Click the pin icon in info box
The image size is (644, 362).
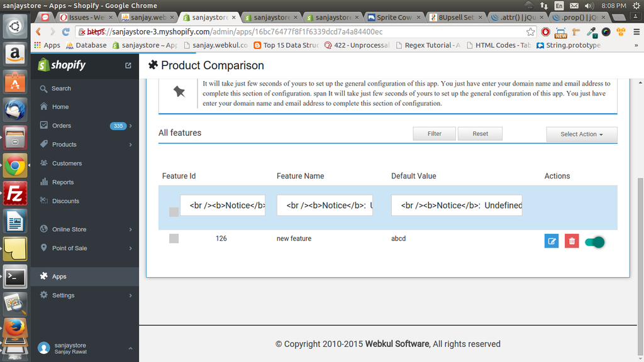click(x=179, y=92)
